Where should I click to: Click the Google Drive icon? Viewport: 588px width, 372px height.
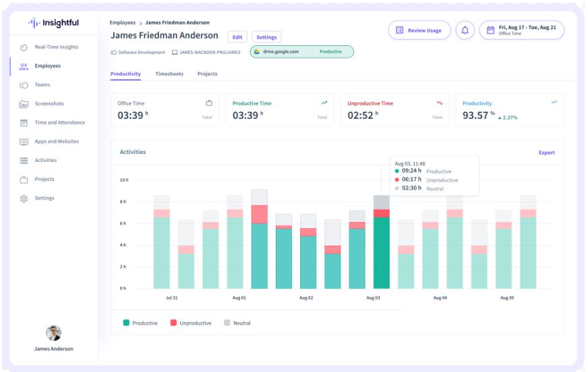click(x=257, y=52)
